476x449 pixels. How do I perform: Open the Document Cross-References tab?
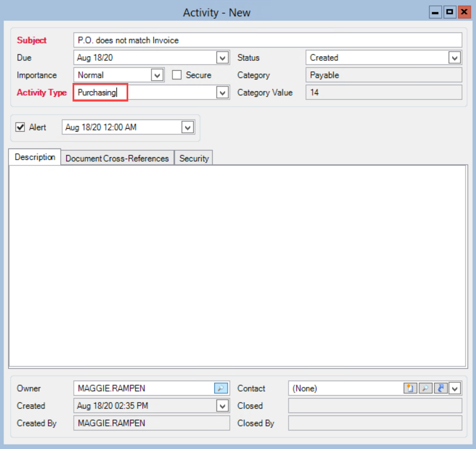click(x=117, y=158)
